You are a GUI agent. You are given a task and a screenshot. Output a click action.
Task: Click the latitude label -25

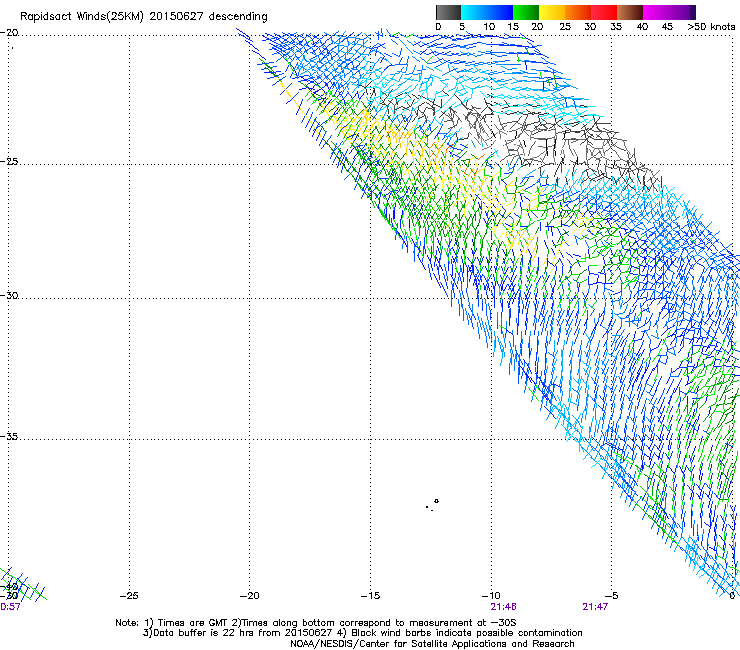[9, 161]
